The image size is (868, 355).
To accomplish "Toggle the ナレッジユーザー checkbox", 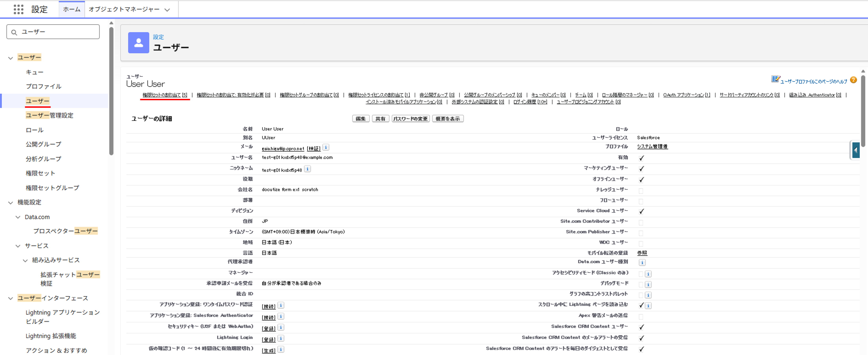I will point(641,191).
